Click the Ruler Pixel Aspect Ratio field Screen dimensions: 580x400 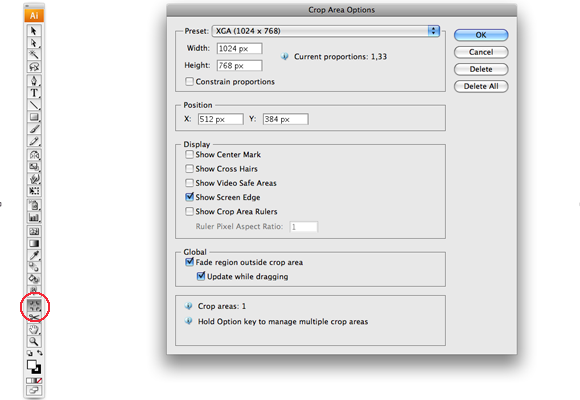(304, 227)
